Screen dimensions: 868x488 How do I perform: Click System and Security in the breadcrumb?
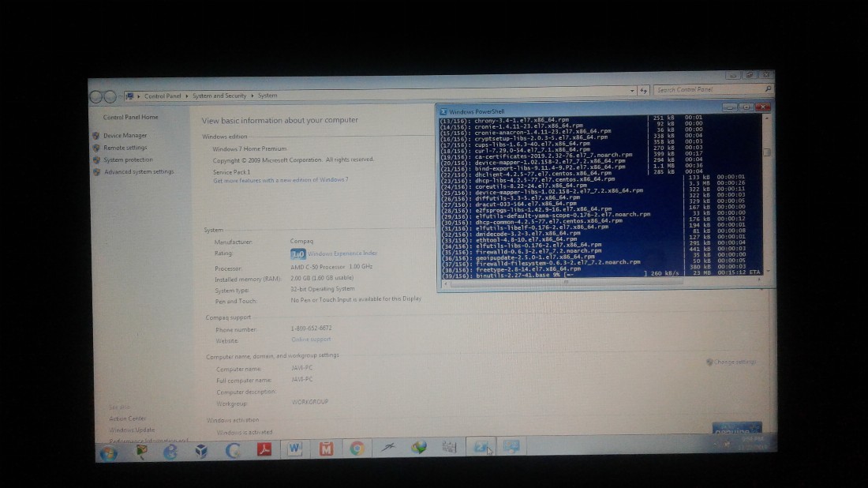point(219,96)
